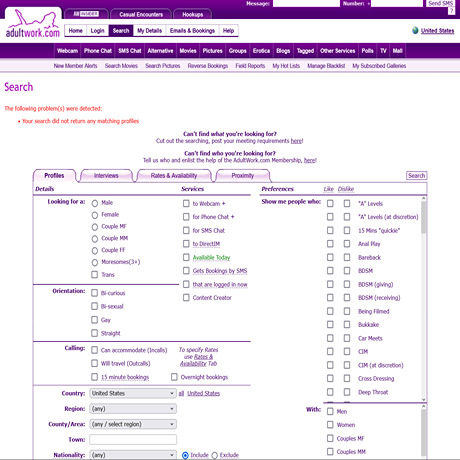Click the Reverse Bookings link
The image size is (460, 460).
click(x=208, y=66)
